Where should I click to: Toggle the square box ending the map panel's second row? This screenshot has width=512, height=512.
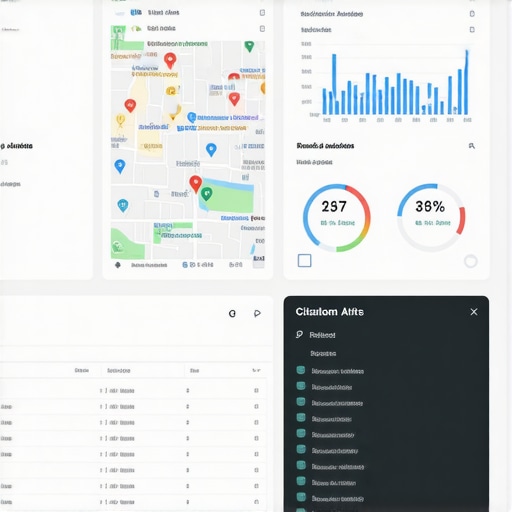(262, 29)
